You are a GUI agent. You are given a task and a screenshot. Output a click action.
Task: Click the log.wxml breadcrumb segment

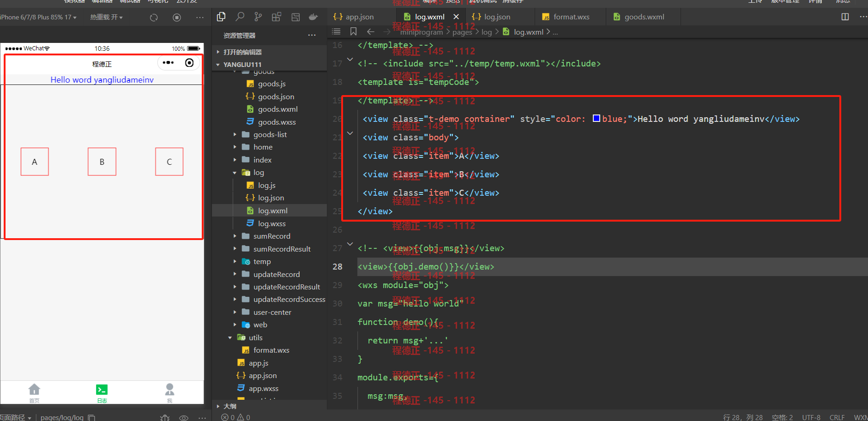click(529, 32)
